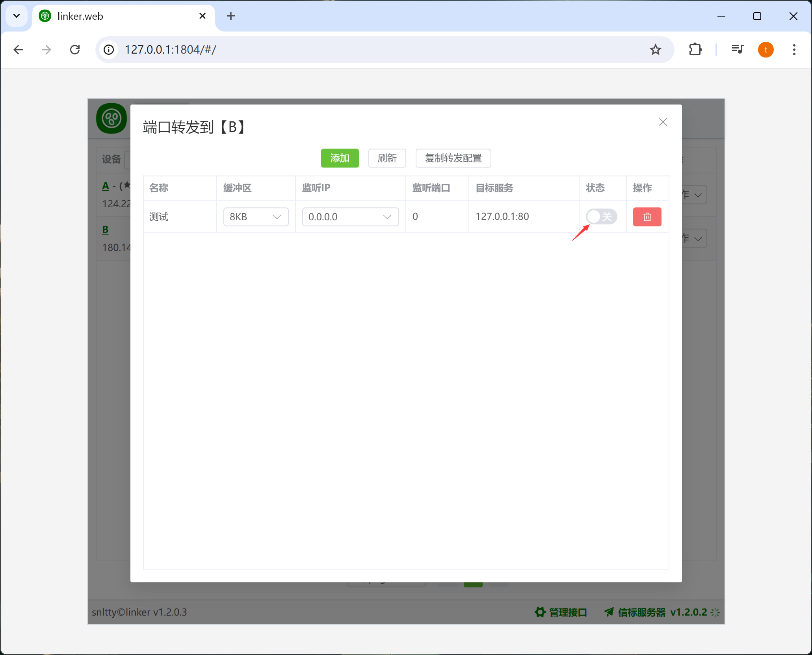
Task: Open the Extensions puzzle icon
Action: [x=695, y=50]
